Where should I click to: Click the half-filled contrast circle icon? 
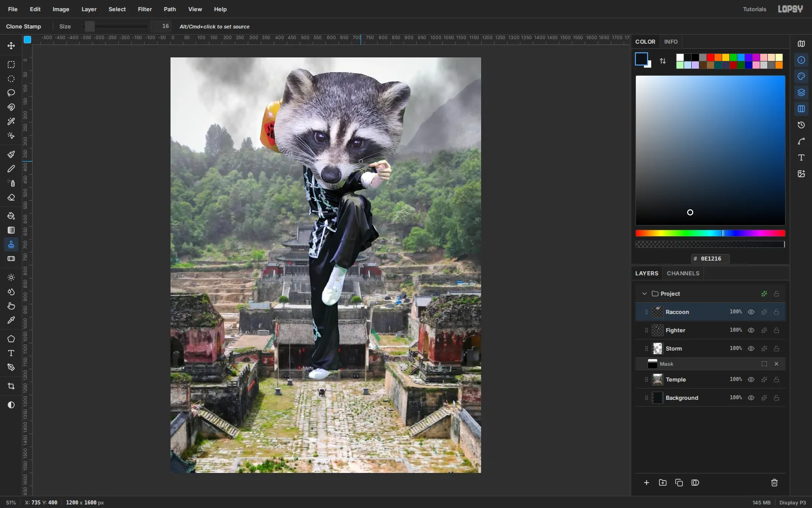[11, 405]
